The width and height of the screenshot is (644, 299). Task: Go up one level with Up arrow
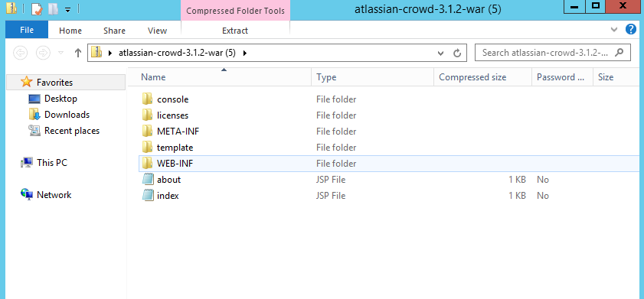78,53
